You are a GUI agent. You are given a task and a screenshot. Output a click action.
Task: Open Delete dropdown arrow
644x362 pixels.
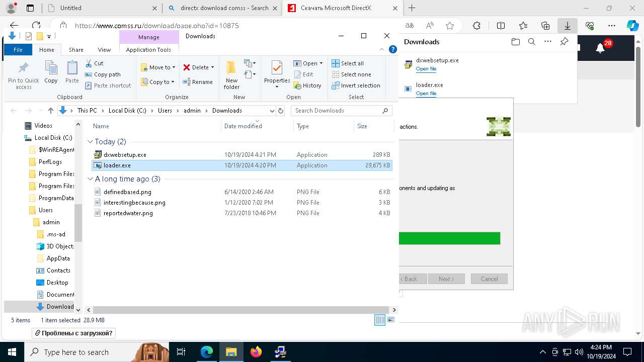(212, 67)
